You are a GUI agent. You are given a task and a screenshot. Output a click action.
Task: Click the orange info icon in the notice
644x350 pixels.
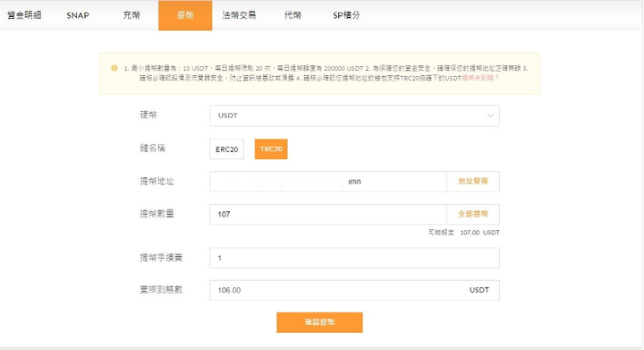point(114,68)
